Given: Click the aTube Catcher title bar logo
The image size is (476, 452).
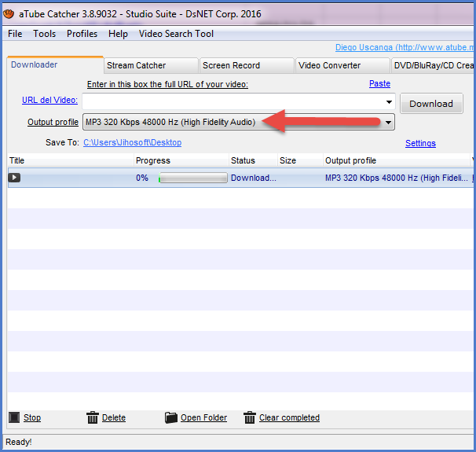Looking at the screenshot, I should pos(9,13).
